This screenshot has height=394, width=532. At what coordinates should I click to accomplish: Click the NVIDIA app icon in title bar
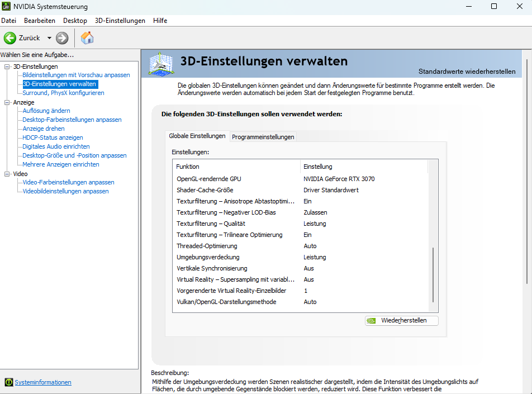click(x=7, y=6)
